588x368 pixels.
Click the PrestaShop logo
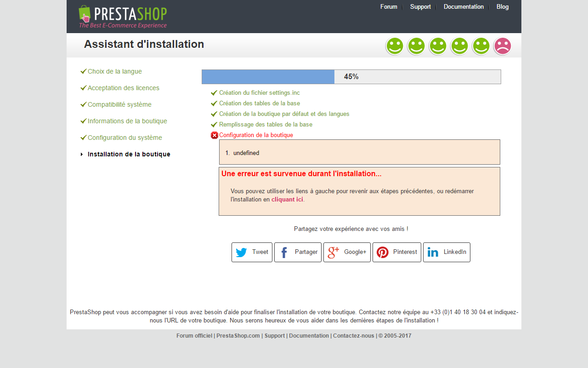tap(123, 17)
